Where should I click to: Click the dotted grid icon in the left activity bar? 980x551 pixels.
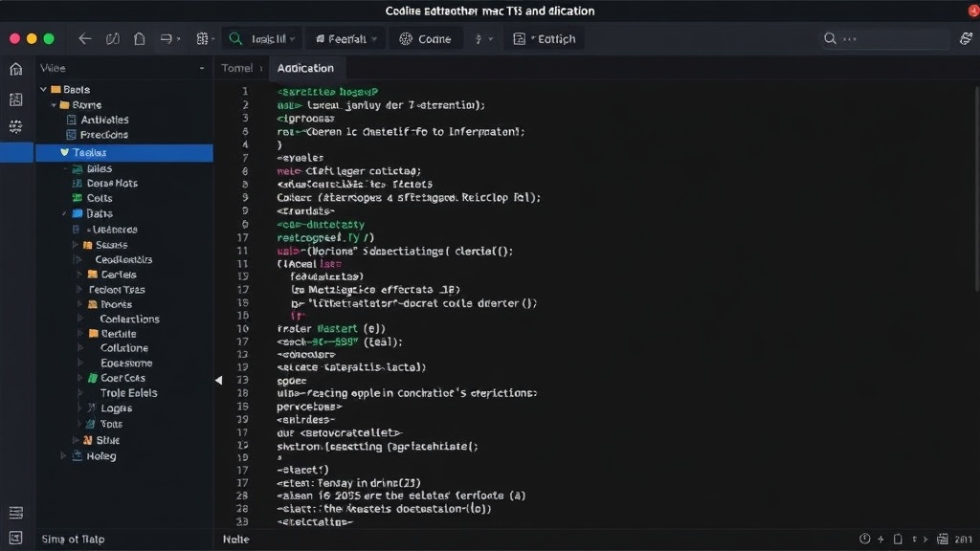(15, 127)
